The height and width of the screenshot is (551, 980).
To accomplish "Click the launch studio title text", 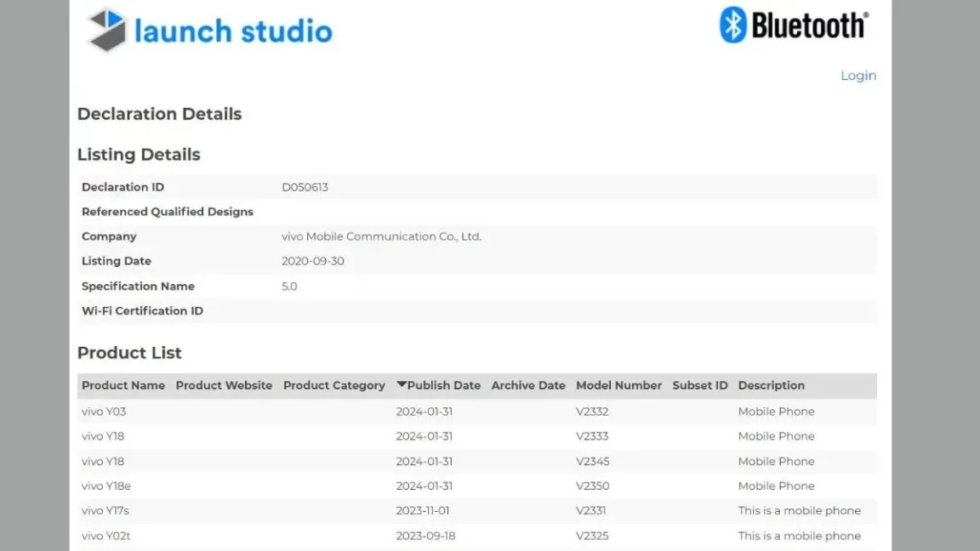I will 233,31.
